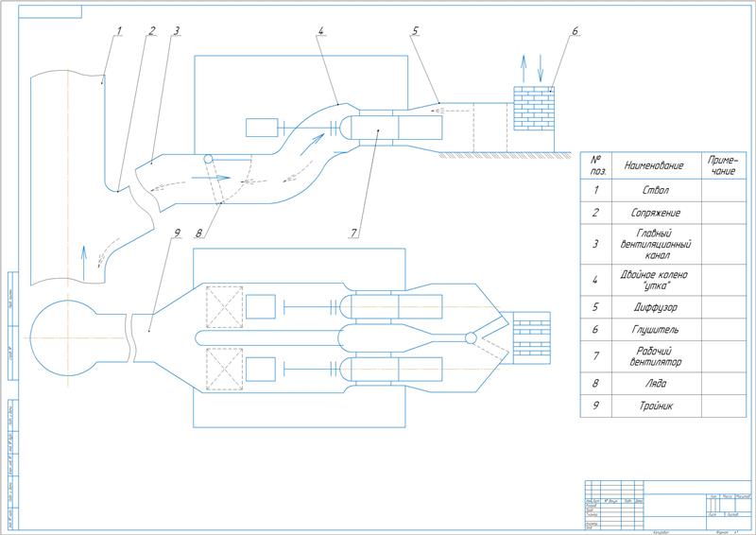Select the "Сопряжение" table cell
This screenshot has height=535, width=756.
tap(656, 213)
